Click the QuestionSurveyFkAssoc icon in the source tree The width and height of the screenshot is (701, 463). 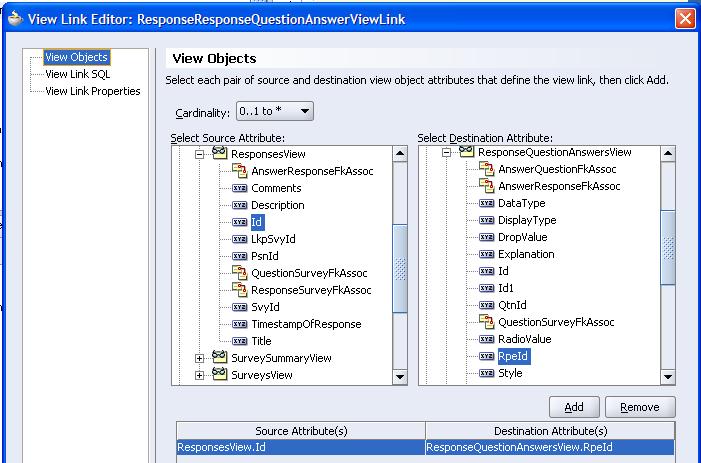(x=240, y=272)
